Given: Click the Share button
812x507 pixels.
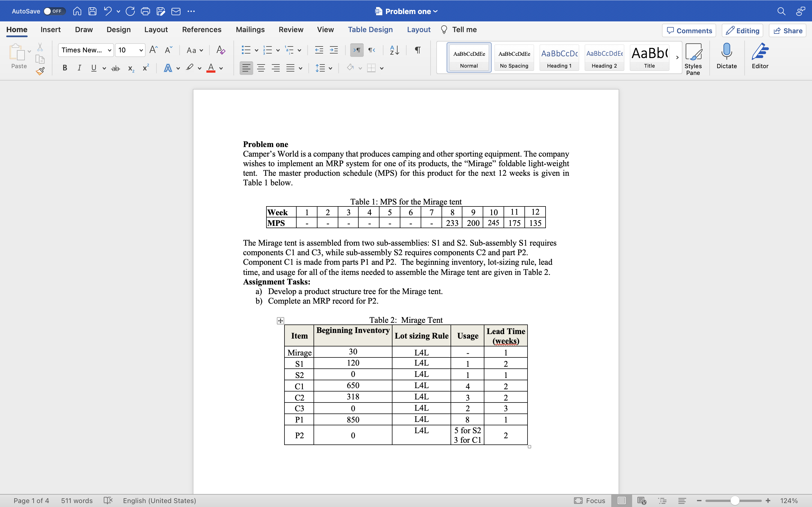Looking at the screenshot, I should pos(787,30).
